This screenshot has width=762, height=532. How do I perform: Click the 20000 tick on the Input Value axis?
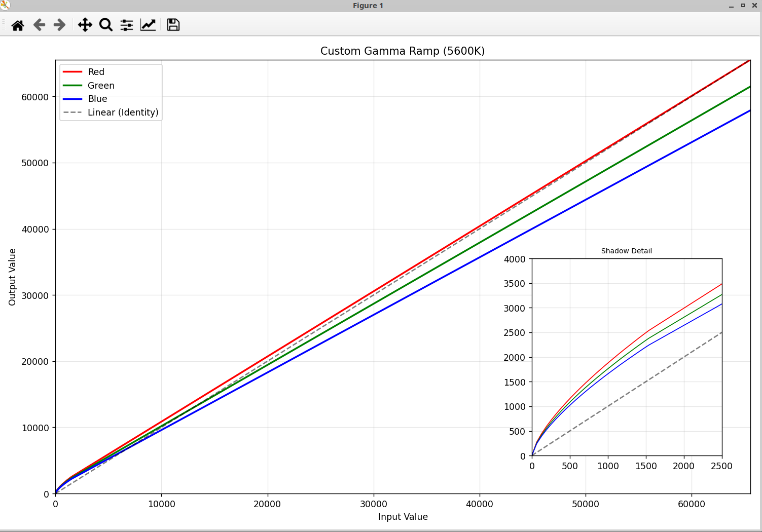[267, 504]
